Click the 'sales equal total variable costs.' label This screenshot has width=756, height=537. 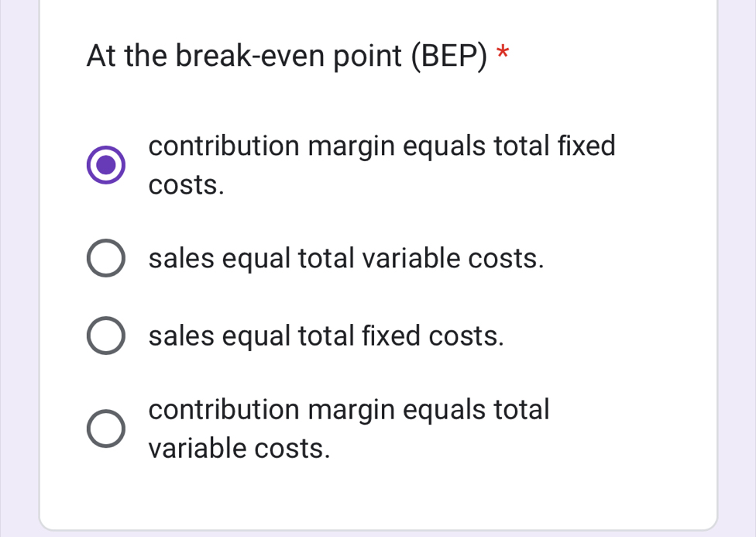[345, 260]
